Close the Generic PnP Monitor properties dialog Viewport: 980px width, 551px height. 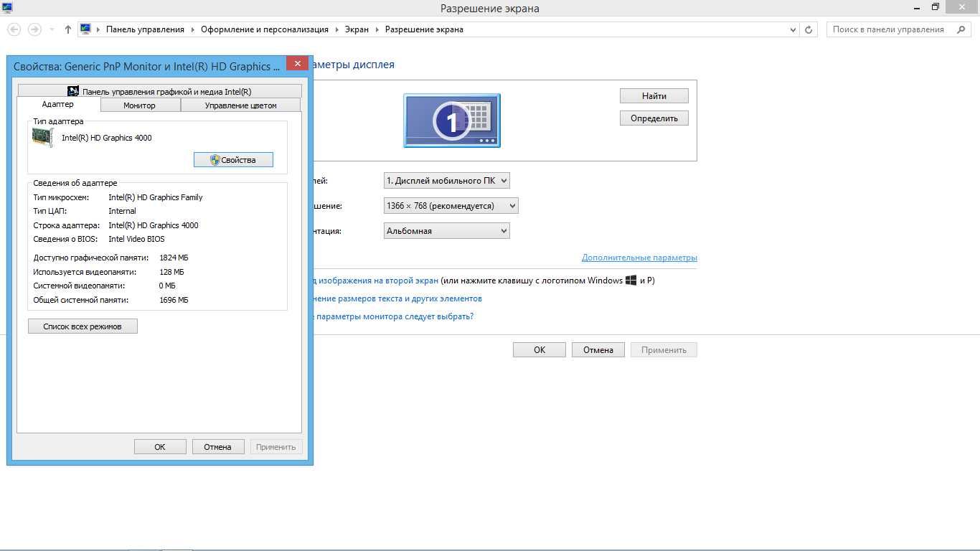point(297,64)
